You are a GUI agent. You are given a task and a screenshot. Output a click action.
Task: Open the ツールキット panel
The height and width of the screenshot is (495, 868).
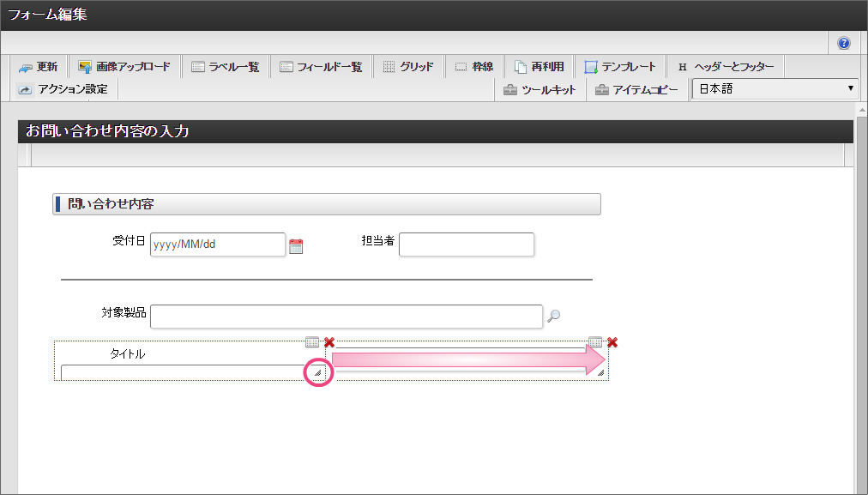(539, 90)
